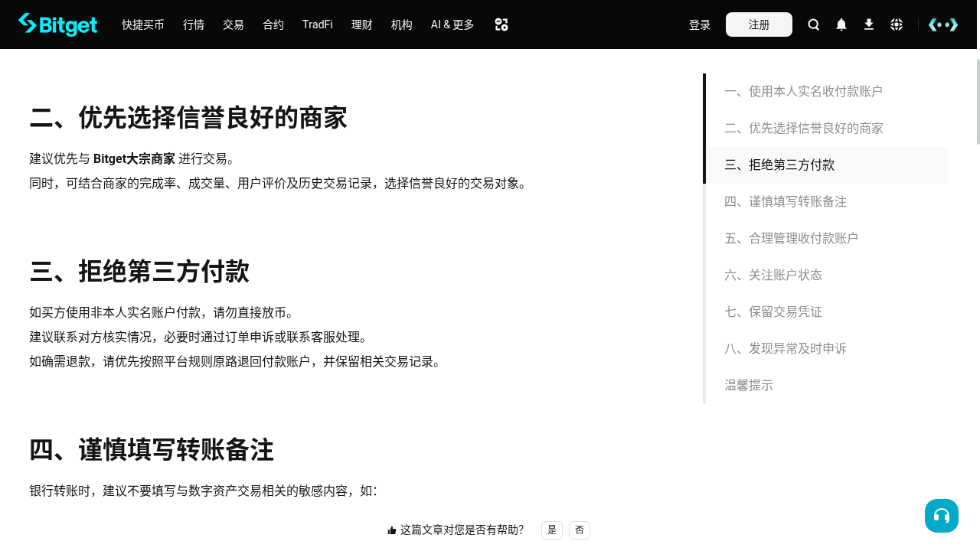Jump to 二、优先选择信誉良好的商家 in contents
This screenshot has height=551, width=980.
pyautogui.click(x=827, y=129)
